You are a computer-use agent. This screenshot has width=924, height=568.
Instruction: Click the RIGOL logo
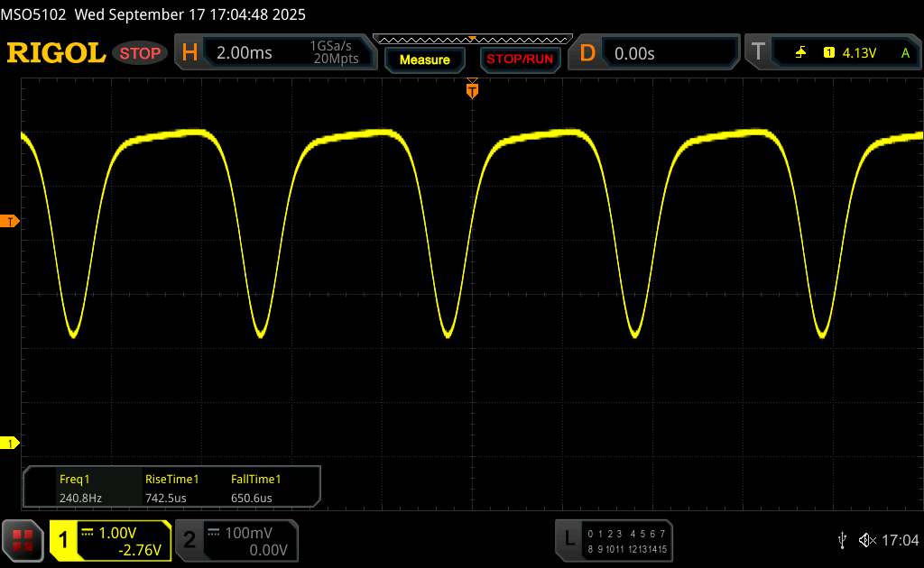tap(56, 53)
